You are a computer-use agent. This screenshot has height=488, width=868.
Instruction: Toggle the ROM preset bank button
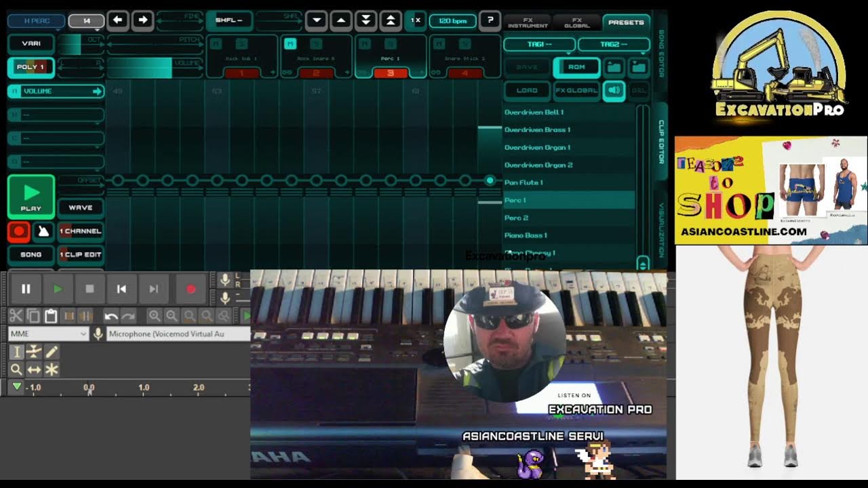(576, 67)
